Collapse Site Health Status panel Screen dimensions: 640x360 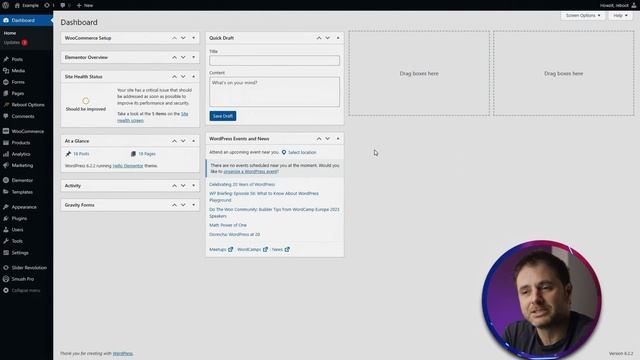point(193,77)
